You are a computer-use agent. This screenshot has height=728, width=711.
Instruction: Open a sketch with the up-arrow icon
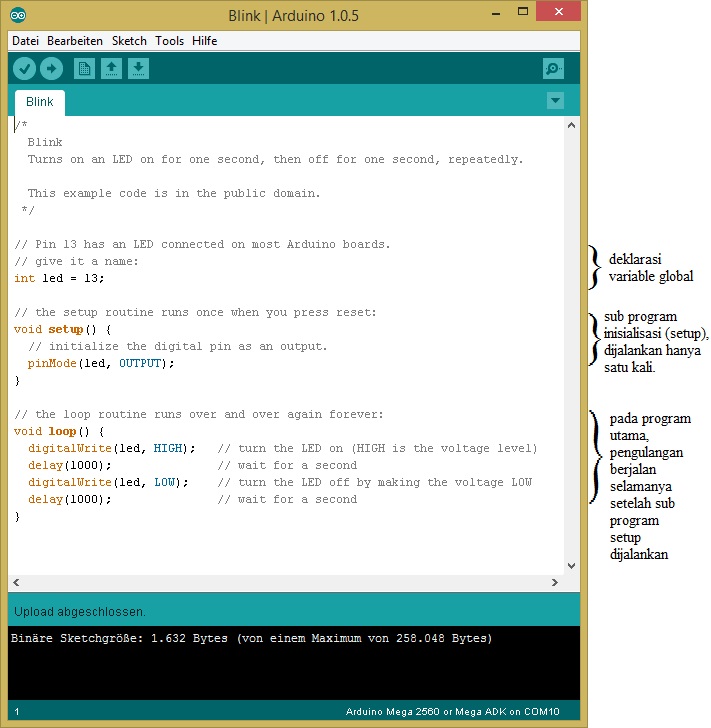112,68
